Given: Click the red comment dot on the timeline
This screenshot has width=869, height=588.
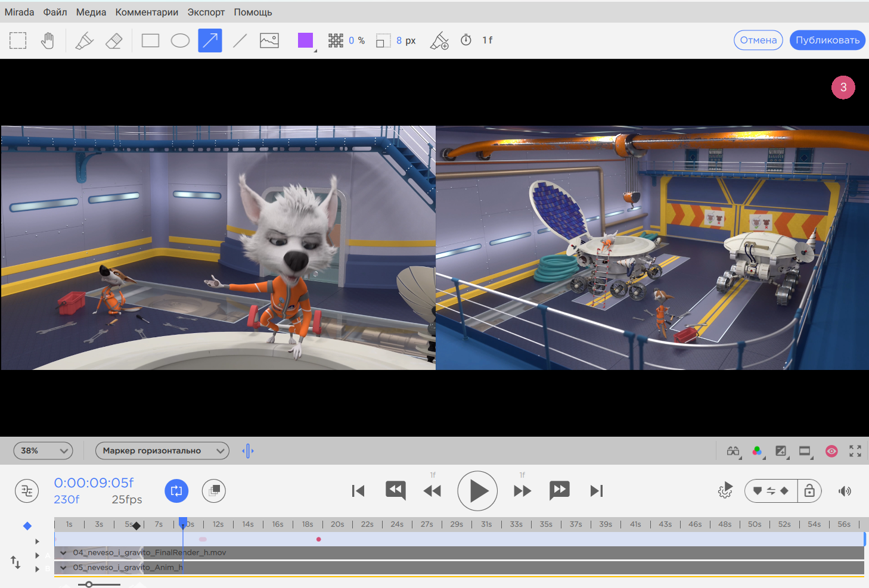Looking at the screenshot, I should coord(319,539).
